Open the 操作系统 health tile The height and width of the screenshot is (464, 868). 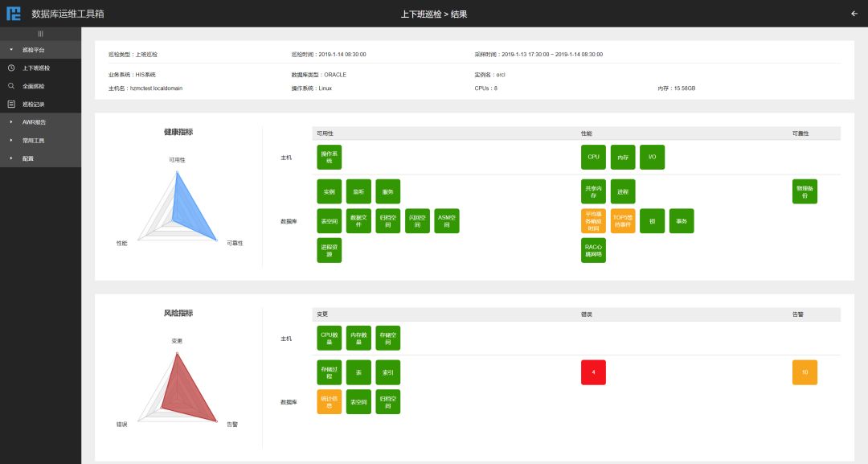[329, 158]
